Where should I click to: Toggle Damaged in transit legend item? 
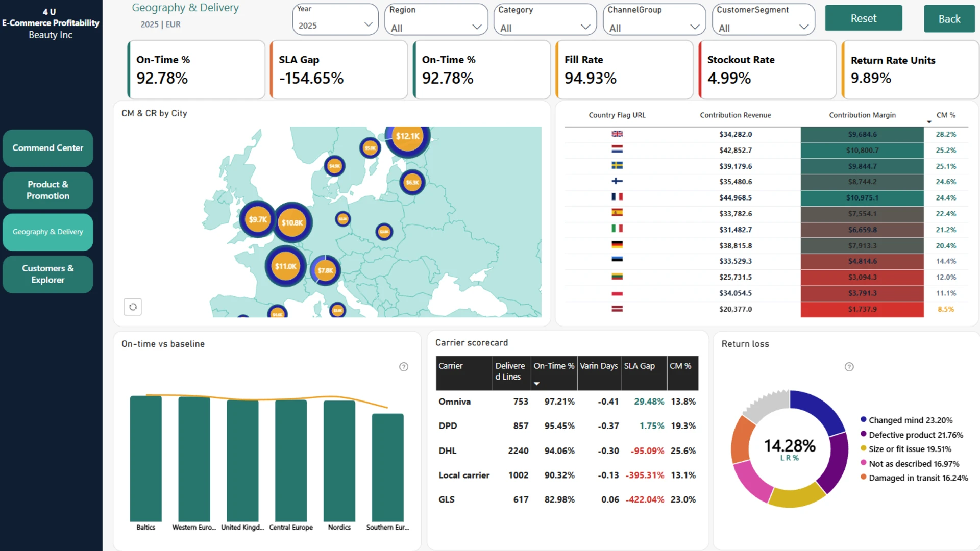click(914, 478)
